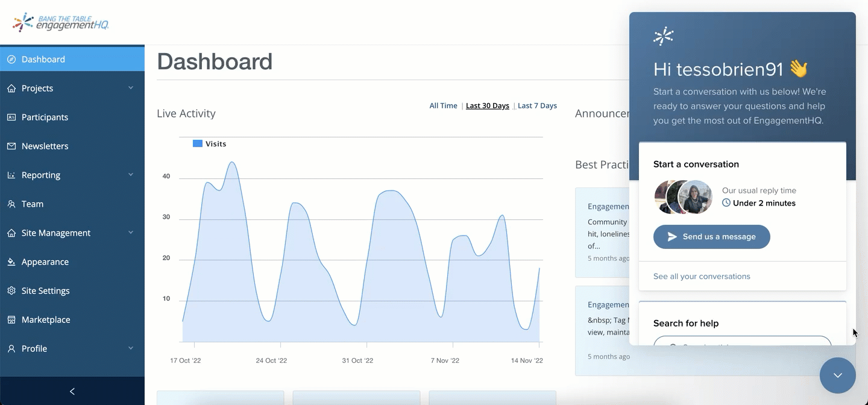Screen dimensions: 868x405
Task: Open See all your conversations link
Action: click(702, 277)
